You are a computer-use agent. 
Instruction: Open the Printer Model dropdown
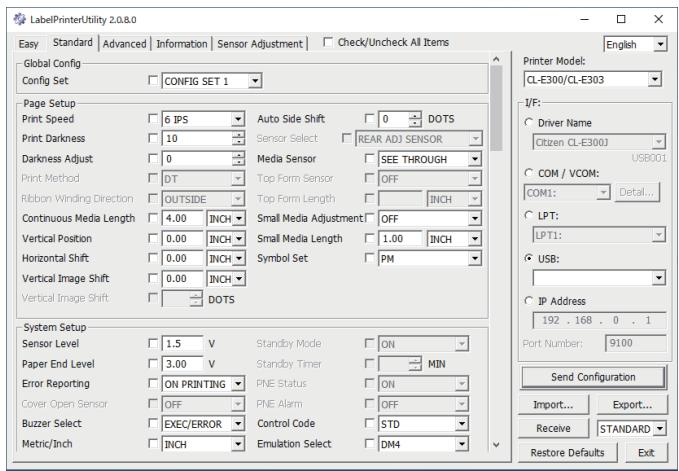coord(592,80)
